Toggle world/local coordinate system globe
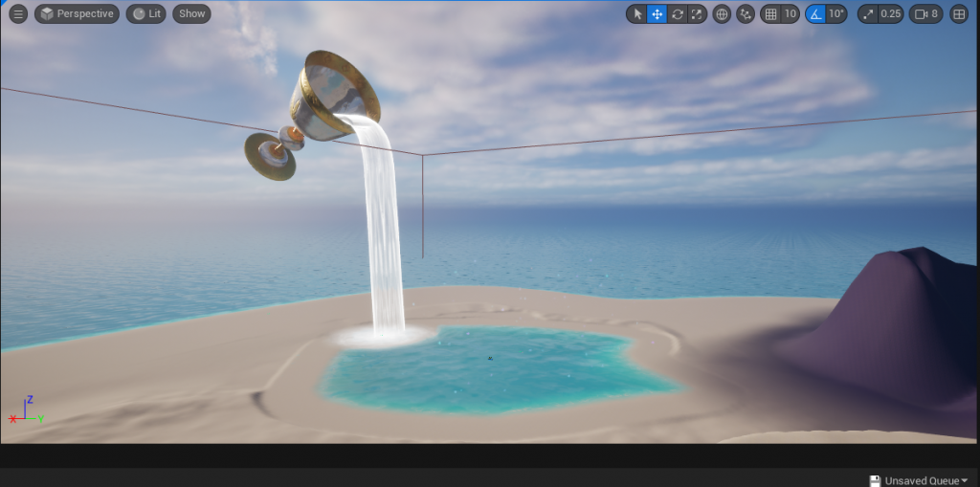 tap(722, 13)
